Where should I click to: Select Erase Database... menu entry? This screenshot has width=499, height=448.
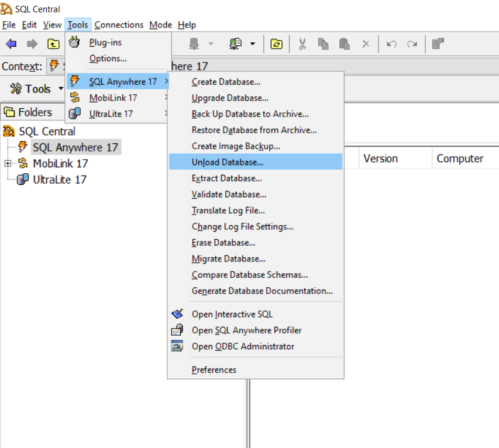click(256, 243)
